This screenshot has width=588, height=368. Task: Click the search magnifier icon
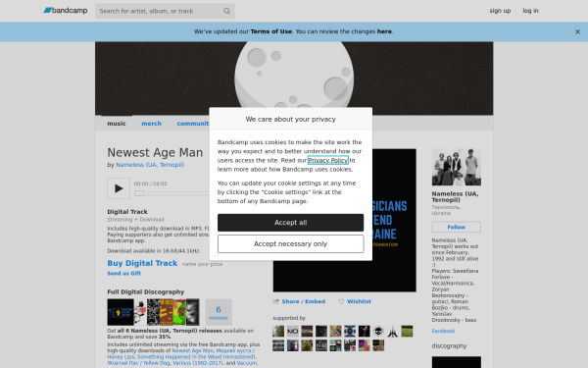coord(226,11)
